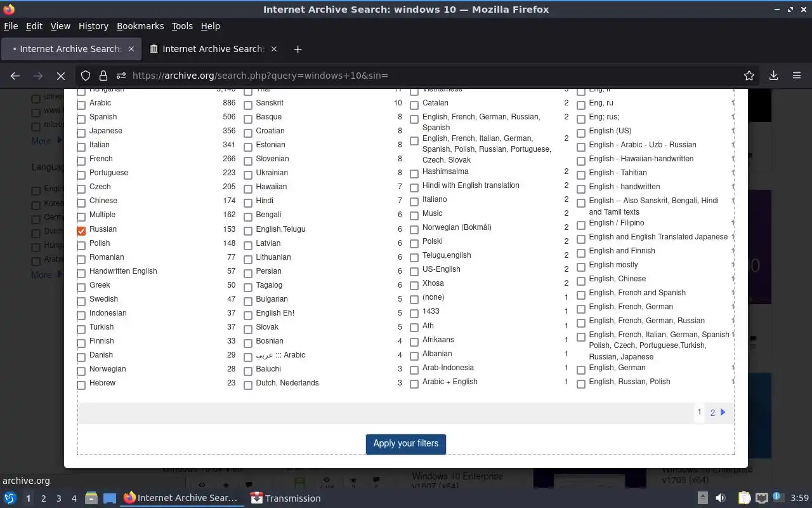812x508 pixels.
Task: Click English, German language label
Action: (617, 368)
